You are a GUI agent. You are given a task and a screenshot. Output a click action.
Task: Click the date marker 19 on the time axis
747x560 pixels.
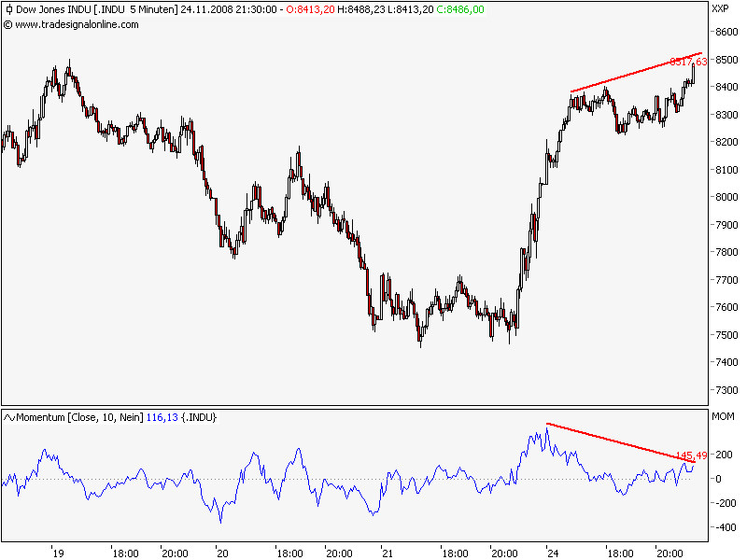point(58,553)
